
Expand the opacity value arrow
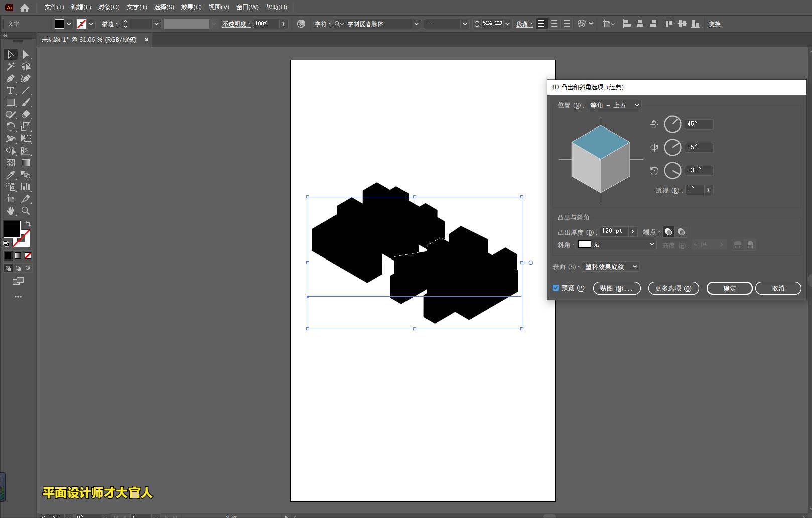click(284, 24)
